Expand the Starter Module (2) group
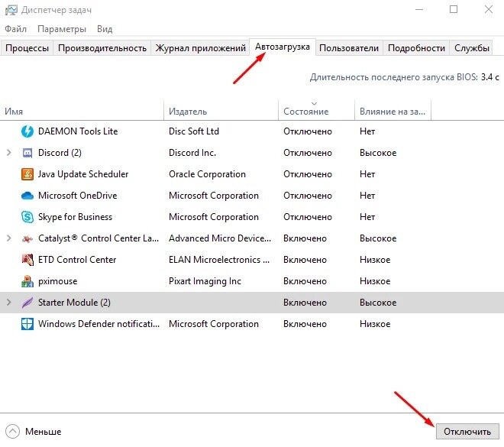The width and height of the screenshot is (504, 447). click(9, 303)
